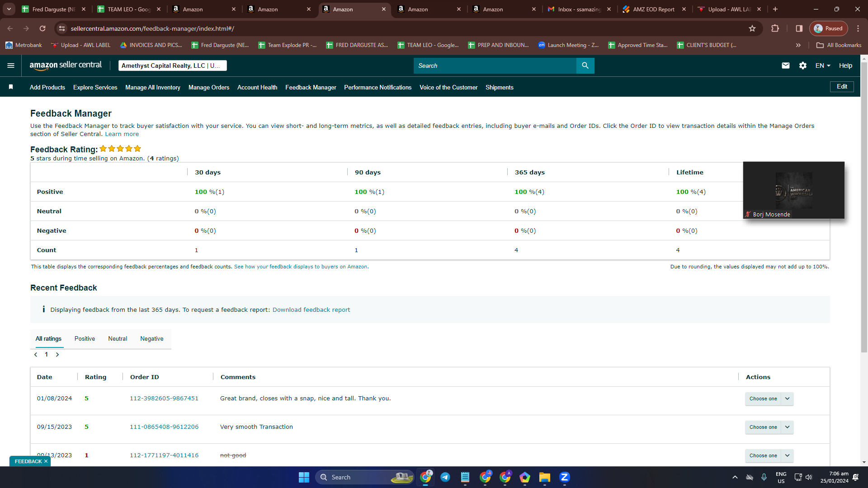Open Manage All Inventory menu item

(153, 88)
